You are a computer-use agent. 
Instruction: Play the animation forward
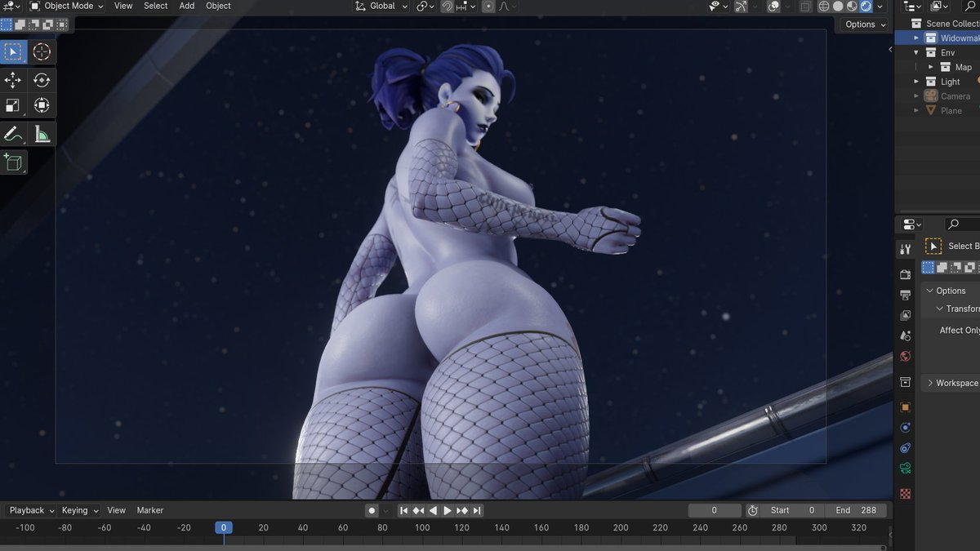[x=448, y=510]
